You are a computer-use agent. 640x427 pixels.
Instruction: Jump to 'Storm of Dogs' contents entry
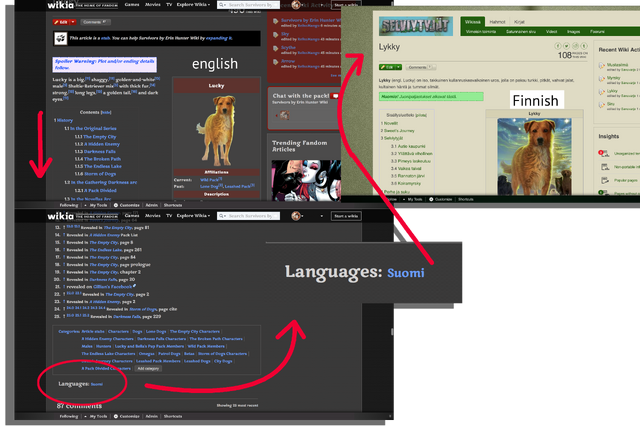click(x=100, y=173)
